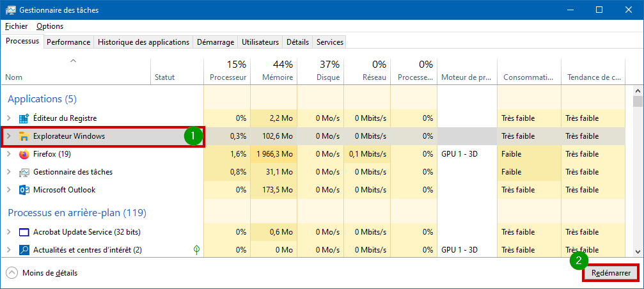Switch to the Performance tab
The image size is (644, 289).
tap(68, 42)
